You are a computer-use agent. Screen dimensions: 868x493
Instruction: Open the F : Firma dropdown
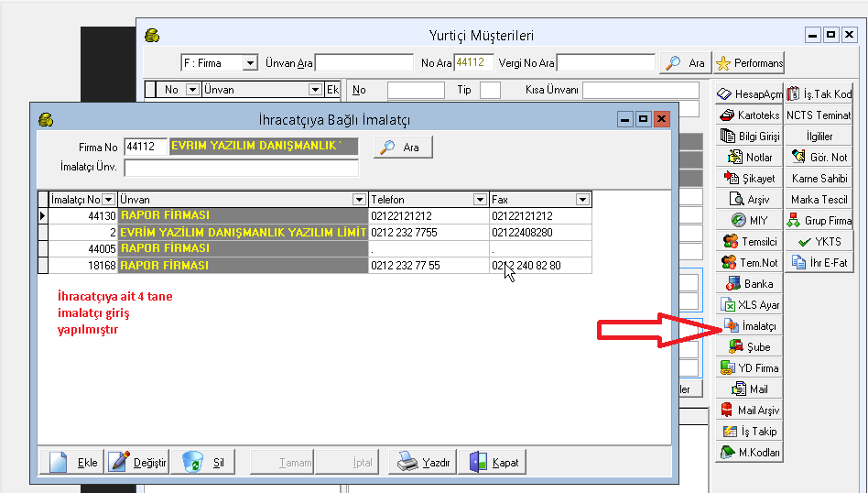pyautogui.click(x=250, y=63)
